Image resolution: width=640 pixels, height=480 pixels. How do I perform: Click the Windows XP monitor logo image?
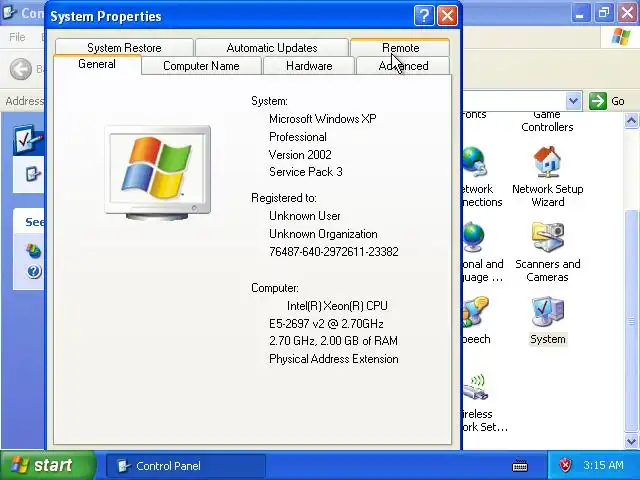click(x=158, y=173)
